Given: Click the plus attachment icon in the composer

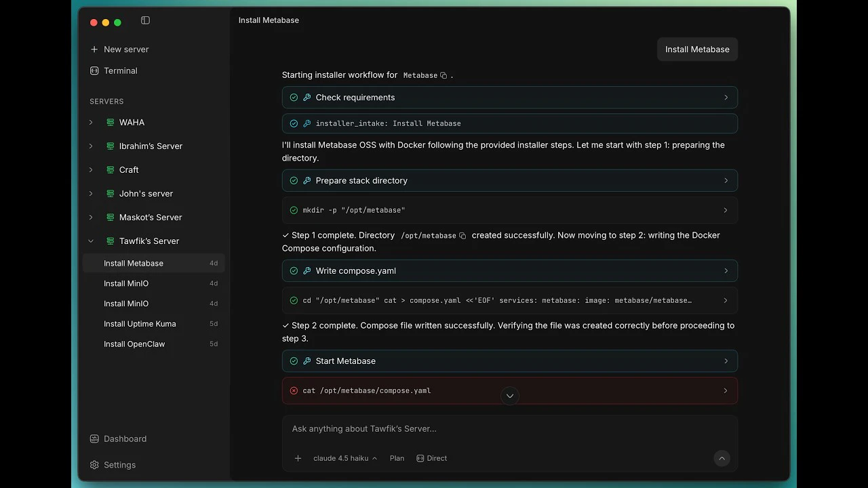Looking at the screenshot, I should click(298, 459).
